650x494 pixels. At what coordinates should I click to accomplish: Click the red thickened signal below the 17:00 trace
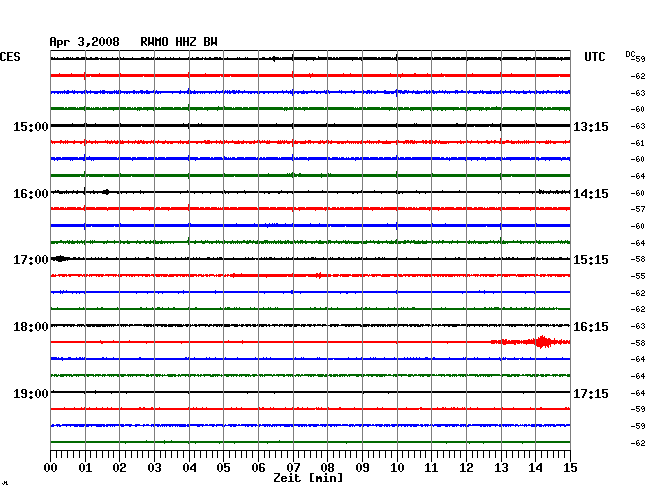coord(277,275)
